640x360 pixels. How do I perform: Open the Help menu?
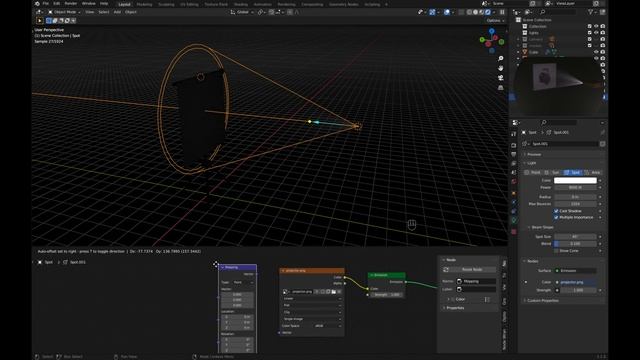pyautogui.click(x=104, y=4)
